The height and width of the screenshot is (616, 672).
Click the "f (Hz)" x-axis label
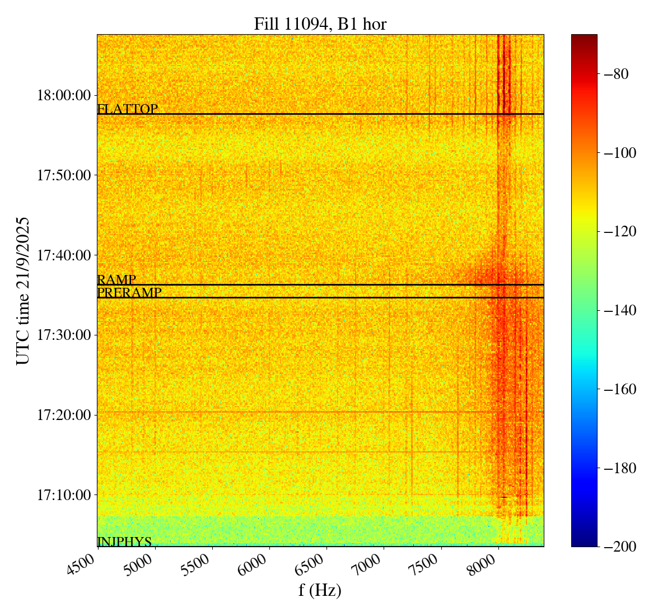coord(320,590)
